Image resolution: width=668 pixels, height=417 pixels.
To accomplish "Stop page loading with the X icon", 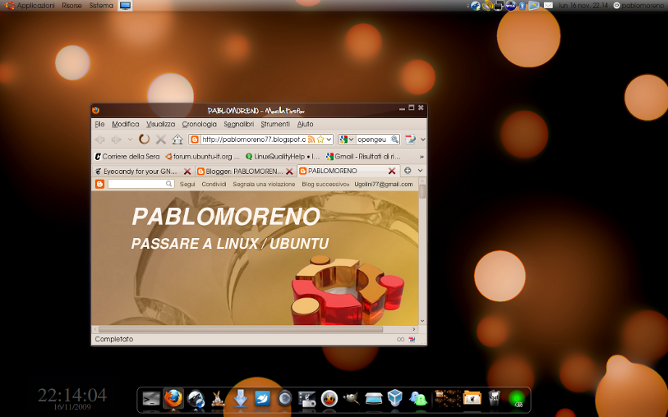I will (x=161, y=139).
